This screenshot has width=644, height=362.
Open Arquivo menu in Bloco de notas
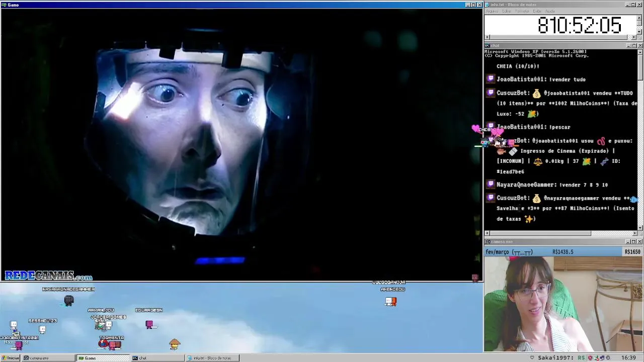492,11
